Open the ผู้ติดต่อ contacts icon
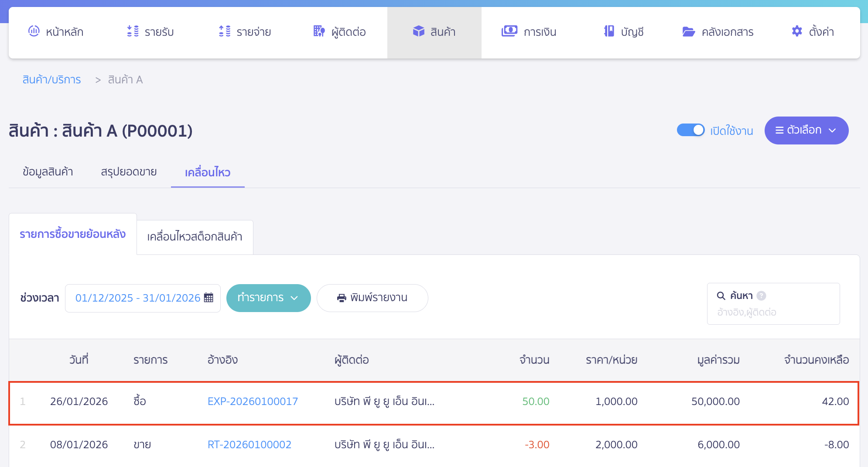The image size is (868, 467). pos(318,31)
